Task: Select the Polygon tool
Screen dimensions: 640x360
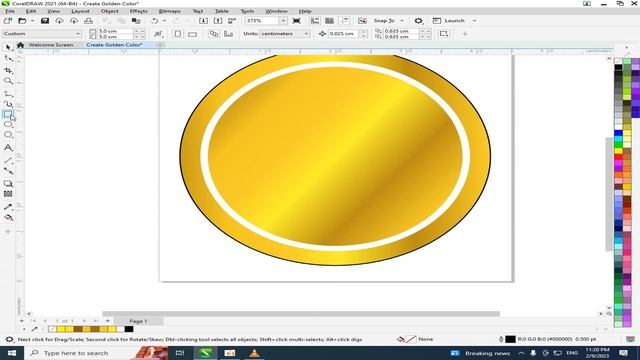Action: [x=8, y=135]
